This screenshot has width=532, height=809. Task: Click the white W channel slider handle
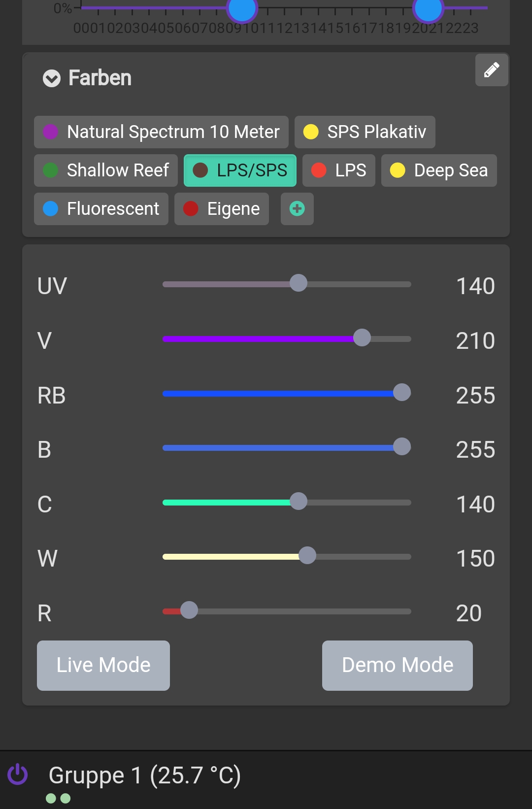[307, 555]
